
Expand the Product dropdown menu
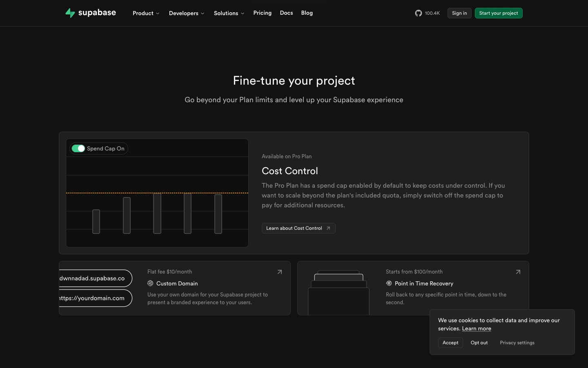[x=146, y=13]
